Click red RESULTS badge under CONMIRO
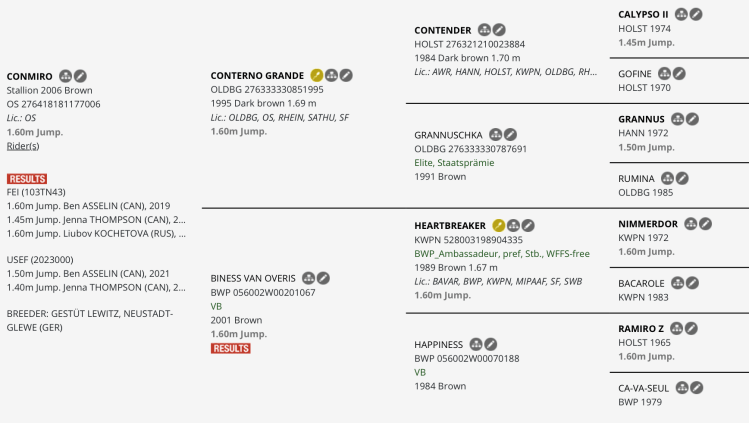Image resolution: width=749 pixels, height=423 pixels. tap(27, 179)
